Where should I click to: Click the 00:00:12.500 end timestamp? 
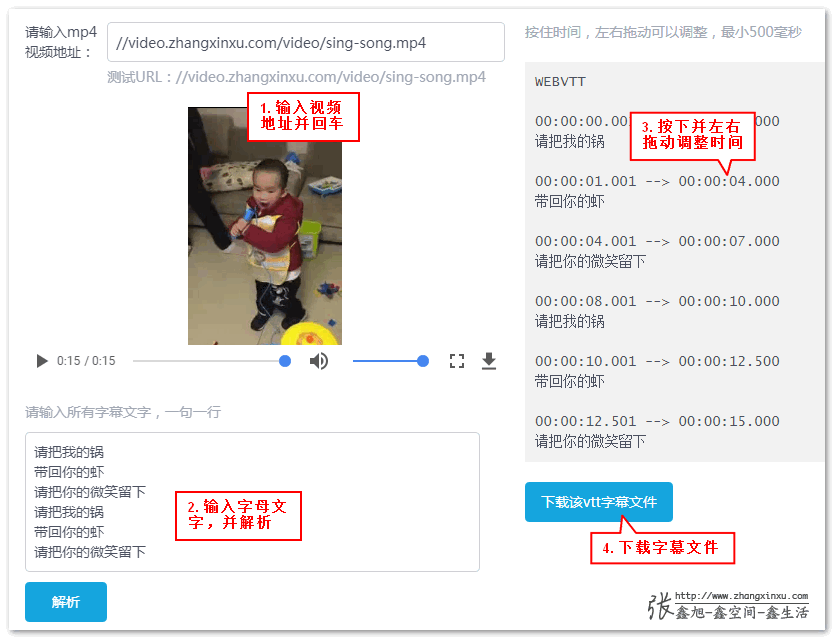[x=728, y=362]
